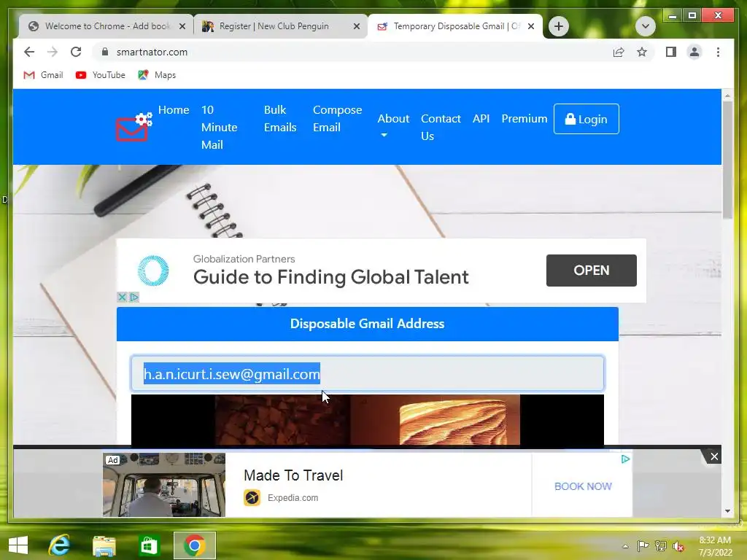Click AdChoices icon on Expedia ad
Image resolution: width=747 pixels, height=560 pixels.
(625, 459)
